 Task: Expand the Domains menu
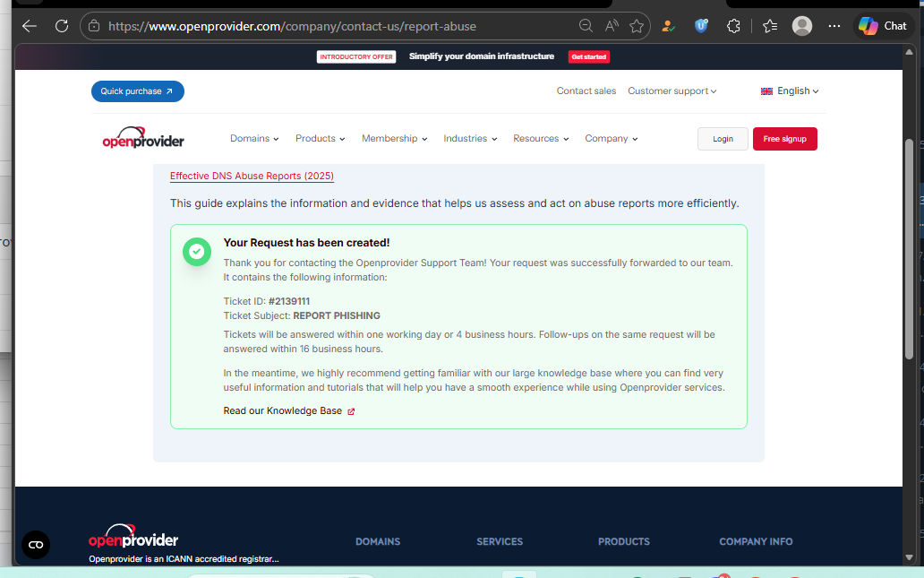pos(254,139)
